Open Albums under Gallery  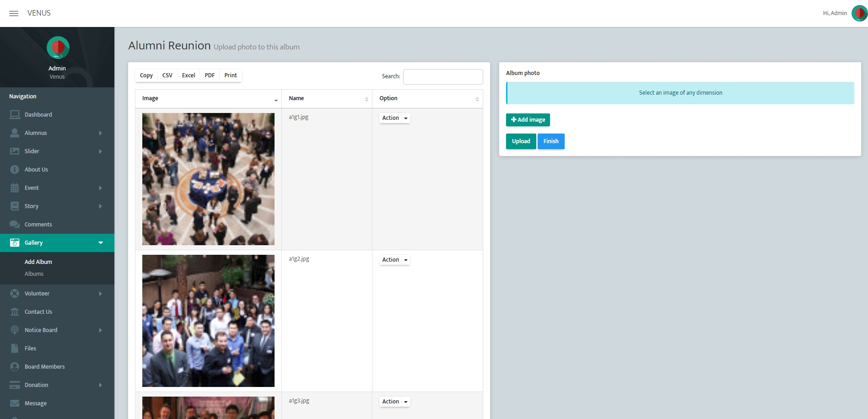click(34, 274)
